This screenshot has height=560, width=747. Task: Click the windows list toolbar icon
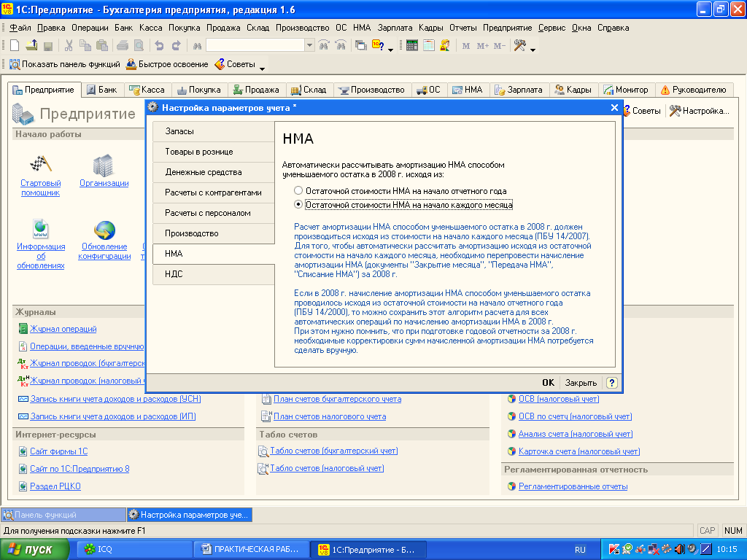tap(361, 46)
